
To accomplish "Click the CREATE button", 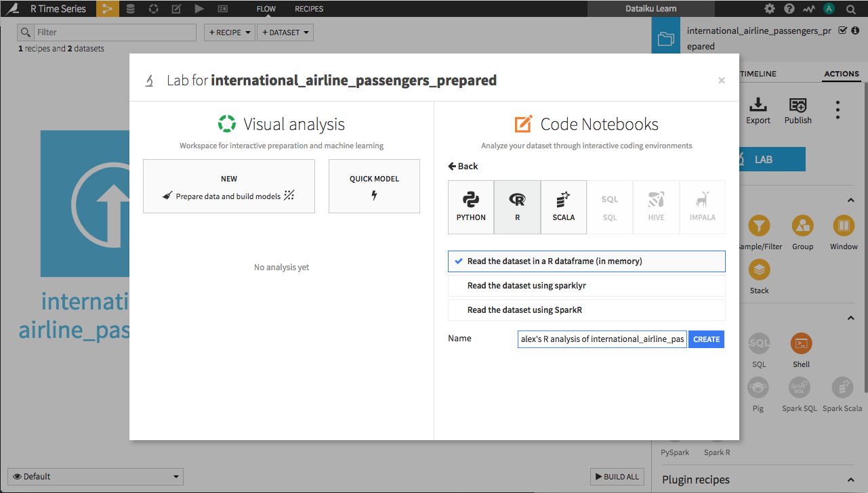I will pyautogui.click(x=706, y=339).
